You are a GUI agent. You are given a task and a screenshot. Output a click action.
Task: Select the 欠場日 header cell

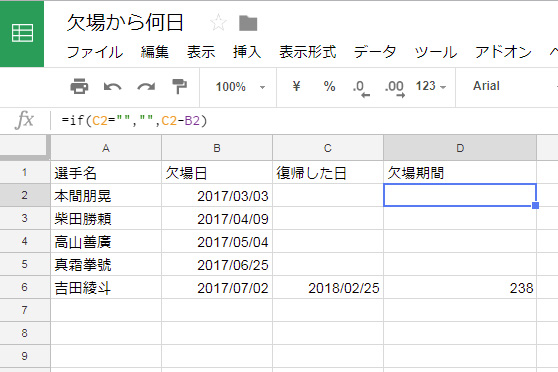217,173
